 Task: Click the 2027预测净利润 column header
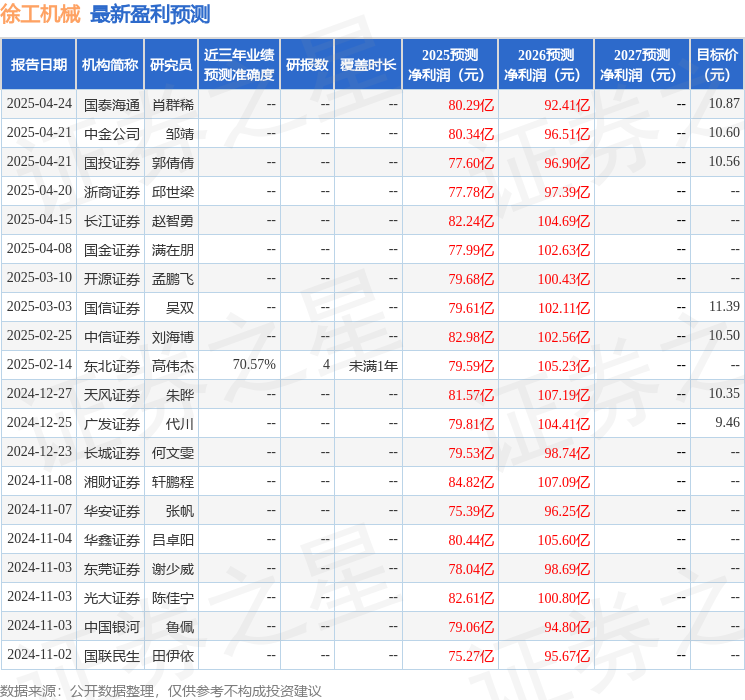click(x=642, y=65)
